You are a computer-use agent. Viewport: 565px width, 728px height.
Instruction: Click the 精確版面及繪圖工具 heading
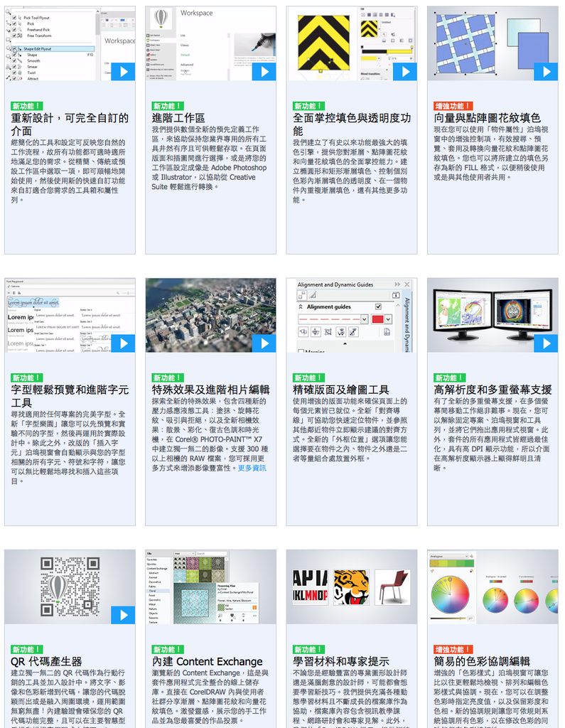tap(340, 390)
